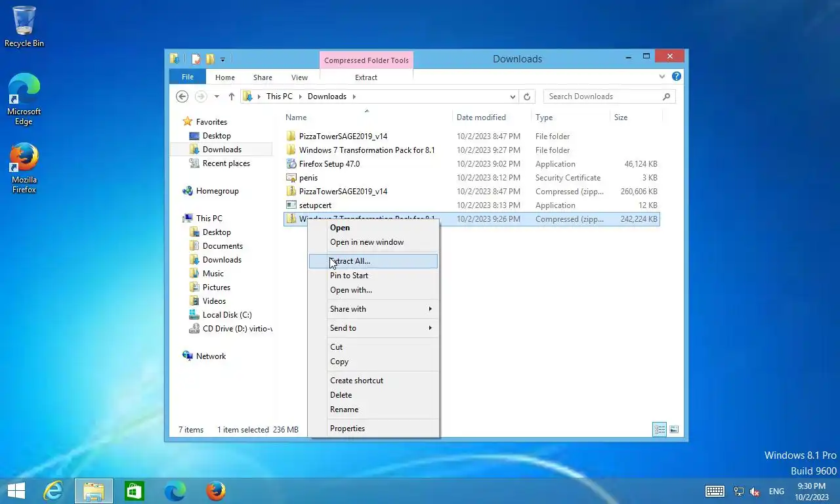
Task: Click Properties quick access toolbar icon
Action: pyautogui.click(x=196, y=59)
